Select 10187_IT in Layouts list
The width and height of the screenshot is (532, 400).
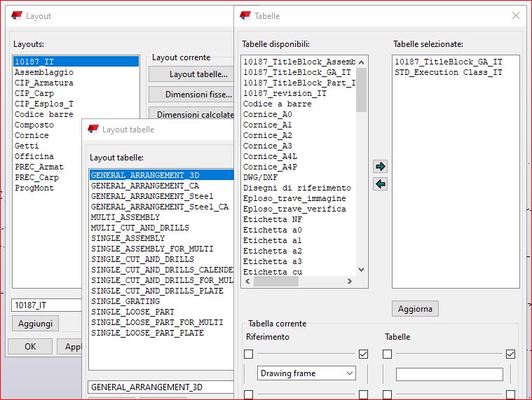[76, 62]
